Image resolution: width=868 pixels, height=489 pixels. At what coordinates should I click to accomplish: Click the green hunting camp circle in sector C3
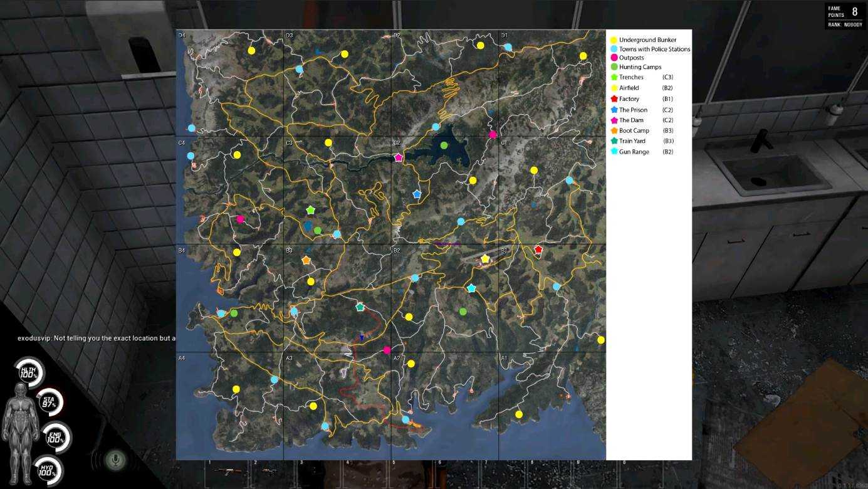(x=317, y=230)
